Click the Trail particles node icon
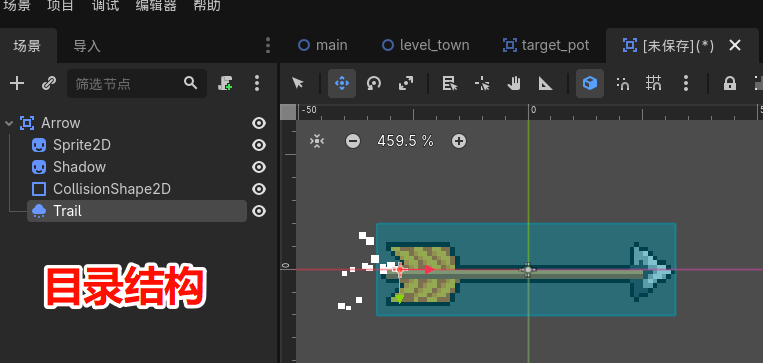 pos(38,211)
